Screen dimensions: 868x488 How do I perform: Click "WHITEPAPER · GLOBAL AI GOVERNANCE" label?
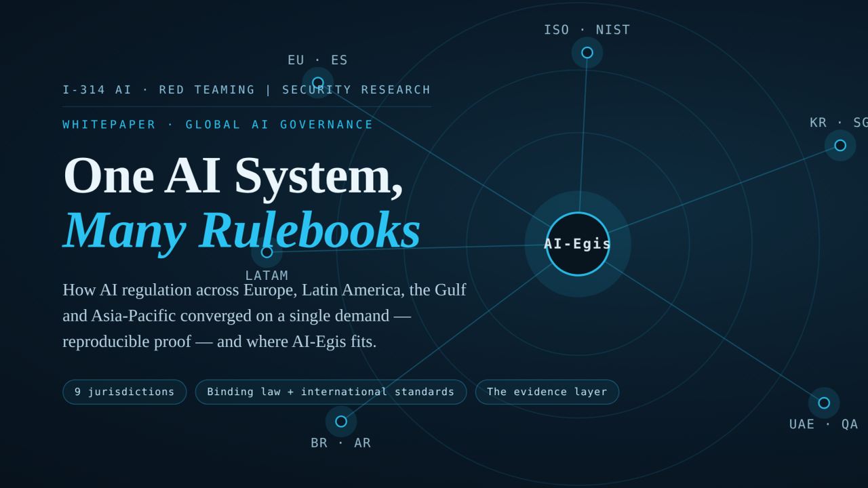coord(218,125)
